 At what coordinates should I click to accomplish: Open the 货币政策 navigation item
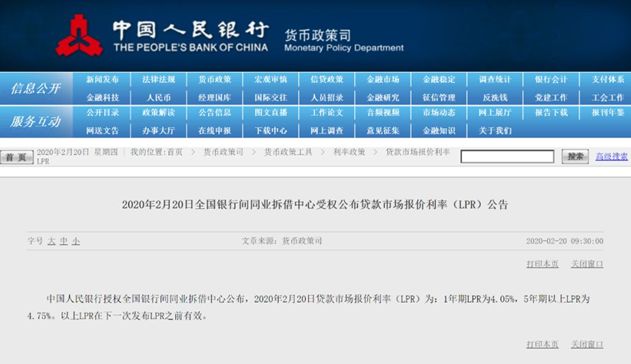[214, 79]
